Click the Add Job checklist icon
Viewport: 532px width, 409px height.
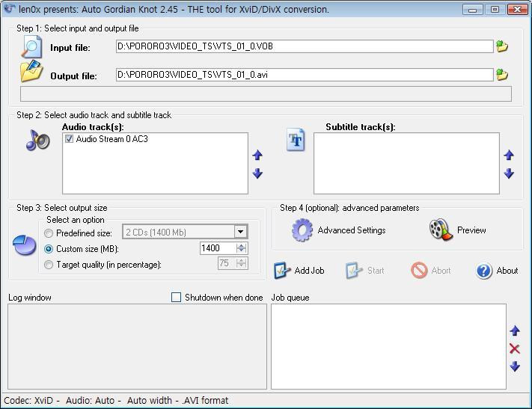coord(282,270)
